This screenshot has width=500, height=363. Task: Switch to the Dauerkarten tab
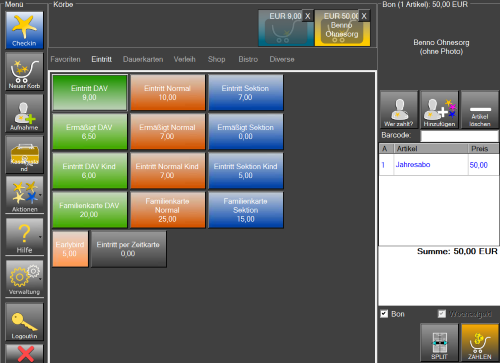[143, 59]
